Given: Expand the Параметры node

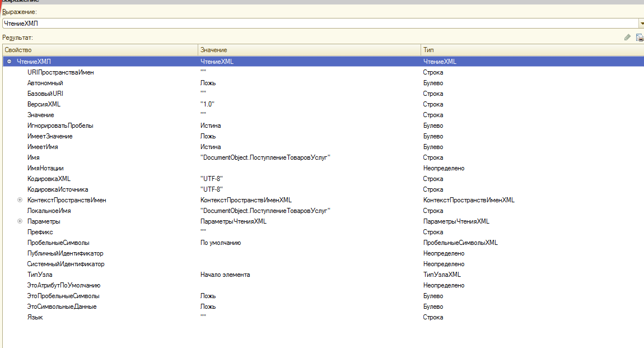Looking at the screenshot, I should [20, 221].
